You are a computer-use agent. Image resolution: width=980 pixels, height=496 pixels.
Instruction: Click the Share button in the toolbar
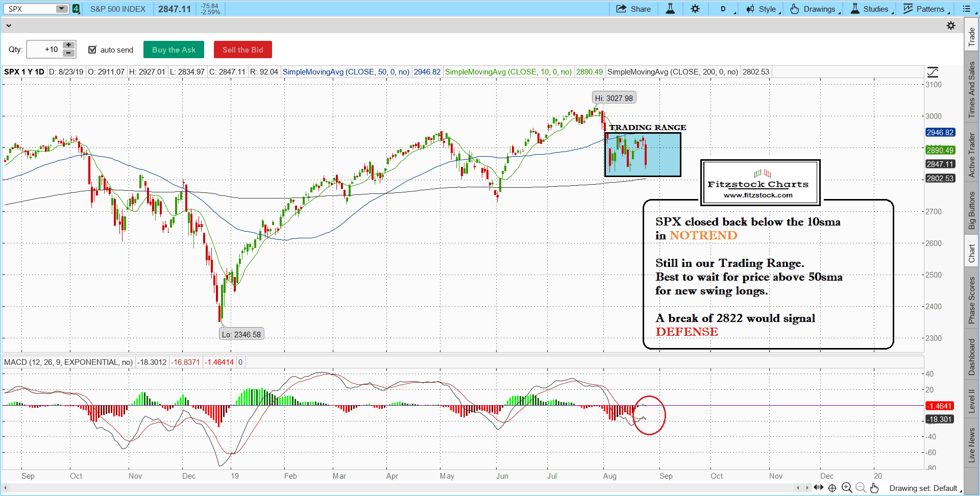click(633, 9)
